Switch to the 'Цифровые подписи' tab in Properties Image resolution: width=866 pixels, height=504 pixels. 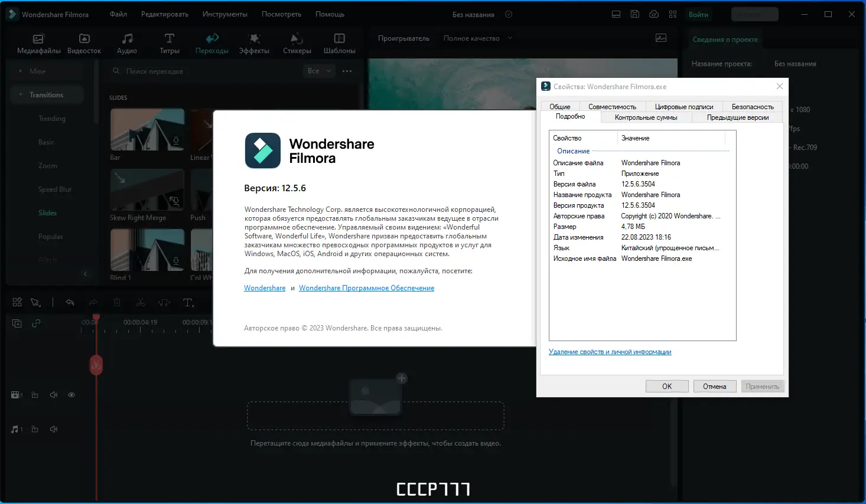pyautogui.click(x=683, y=106)
